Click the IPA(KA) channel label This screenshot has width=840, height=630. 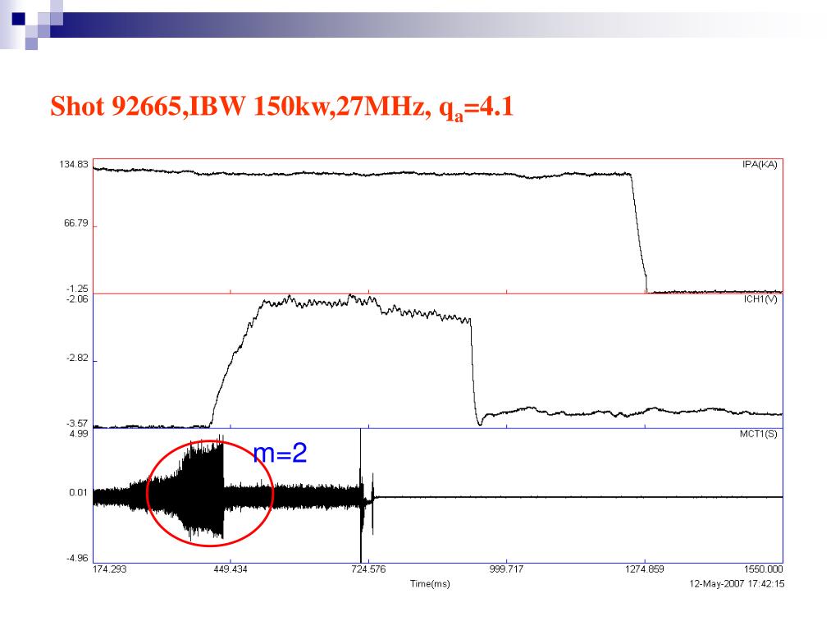[760, 164]
